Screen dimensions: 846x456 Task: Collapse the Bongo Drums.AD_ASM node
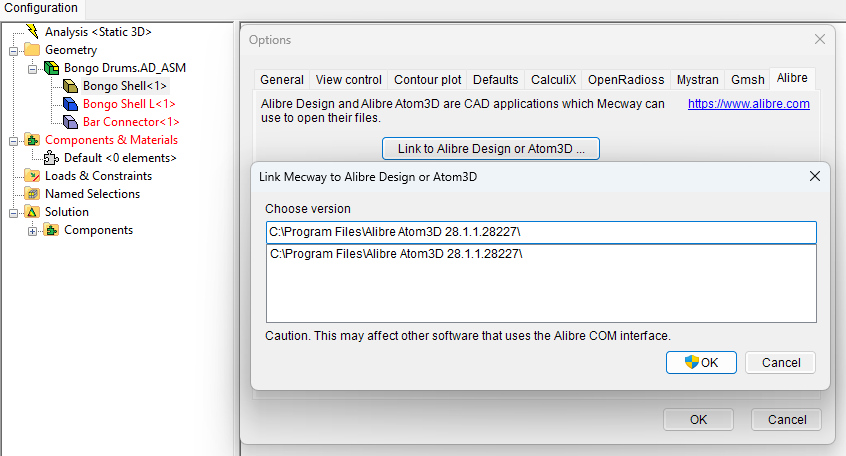[x=33, y=68]
